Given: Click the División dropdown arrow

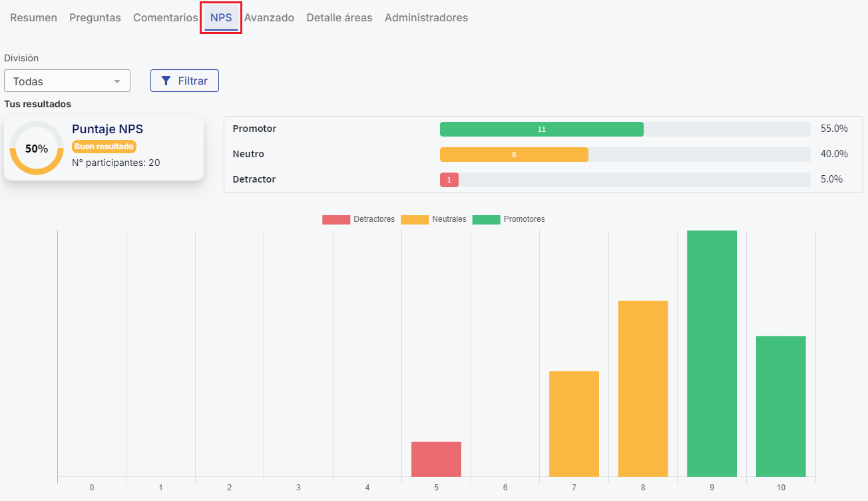Looking at the screenshot, I should pyautogui.click(x=117, y=81).
